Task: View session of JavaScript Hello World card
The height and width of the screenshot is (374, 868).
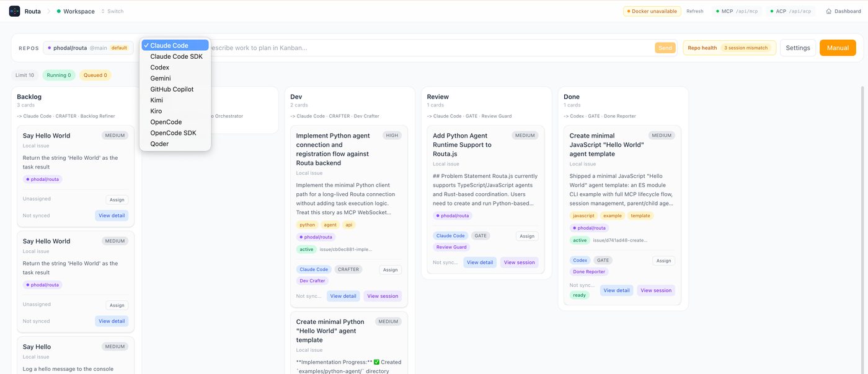Action: pyautogui.click(x=656, y=290)
